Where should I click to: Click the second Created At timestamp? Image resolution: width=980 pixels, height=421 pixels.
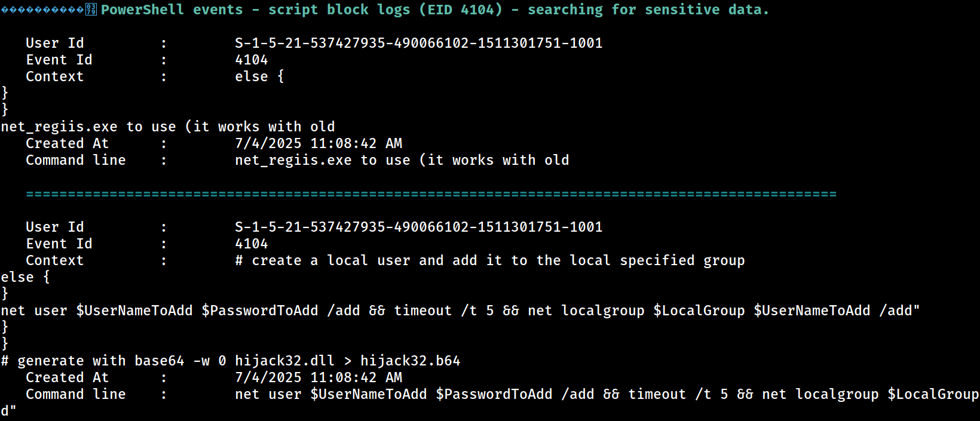coord(318,377)
